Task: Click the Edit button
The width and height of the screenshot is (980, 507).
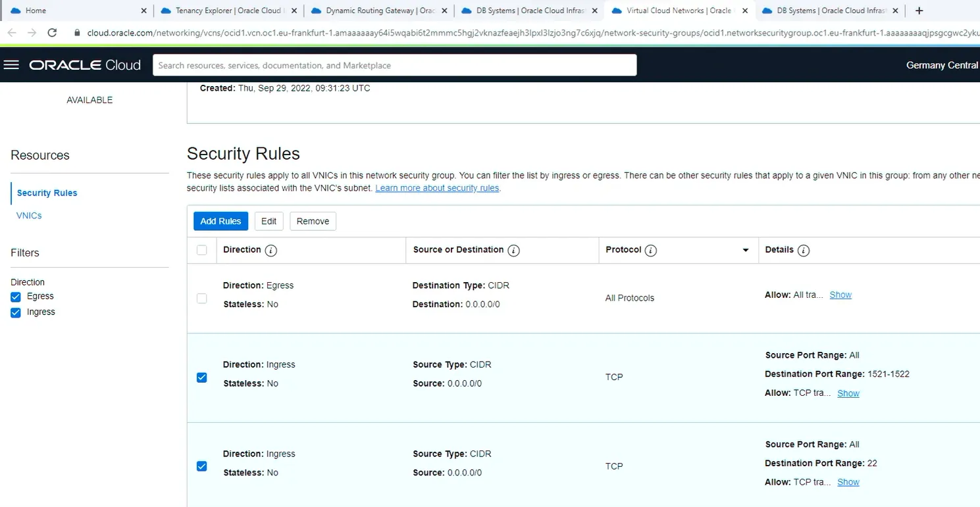Action: (x=269, y=221)
